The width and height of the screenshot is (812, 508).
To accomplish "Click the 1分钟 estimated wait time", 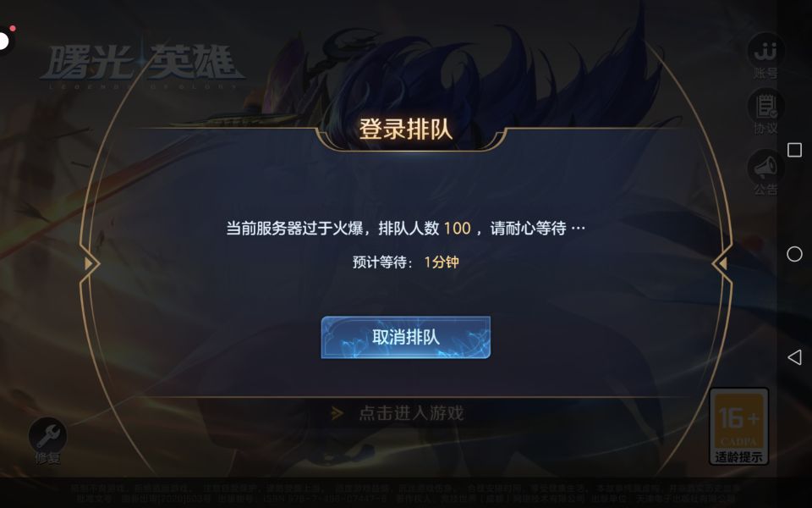I will (442, 262).
